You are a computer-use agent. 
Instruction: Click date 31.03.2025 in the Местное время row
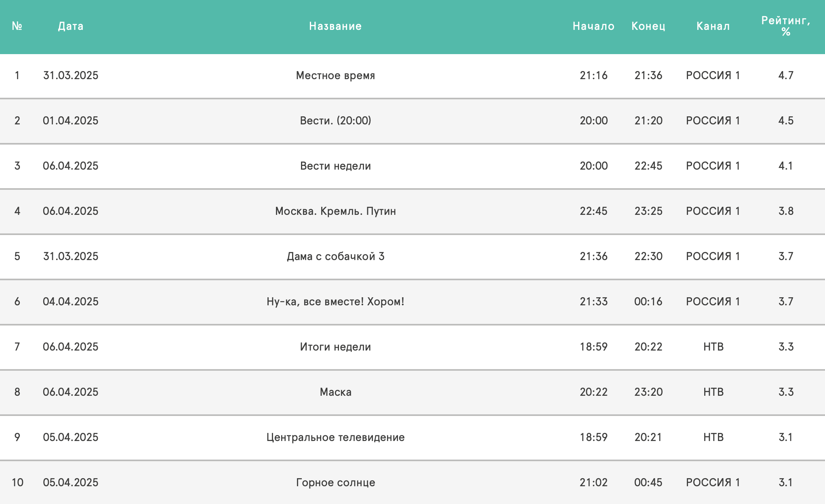[71, 76]
